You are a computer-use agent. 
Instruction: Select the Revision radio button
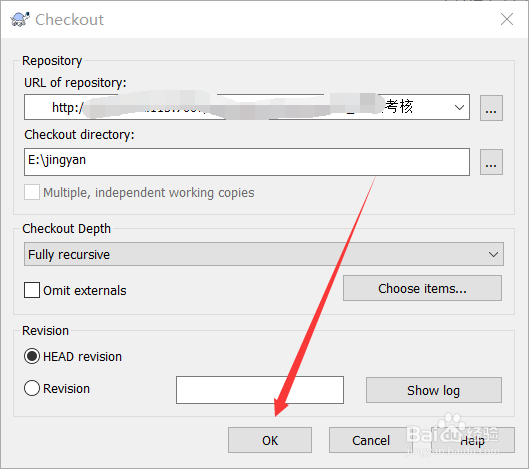[32, 388]
